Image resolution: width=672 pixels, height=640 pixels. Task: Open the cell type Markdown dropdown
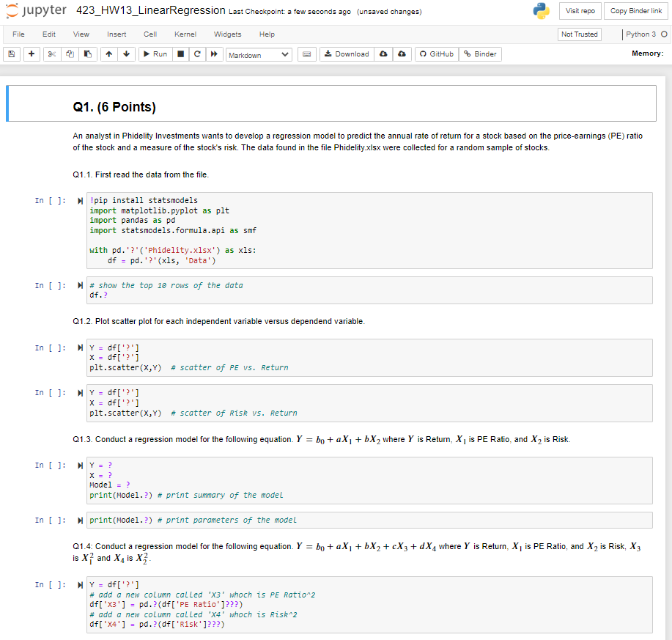pyautogui.click(x=259, y=55)
